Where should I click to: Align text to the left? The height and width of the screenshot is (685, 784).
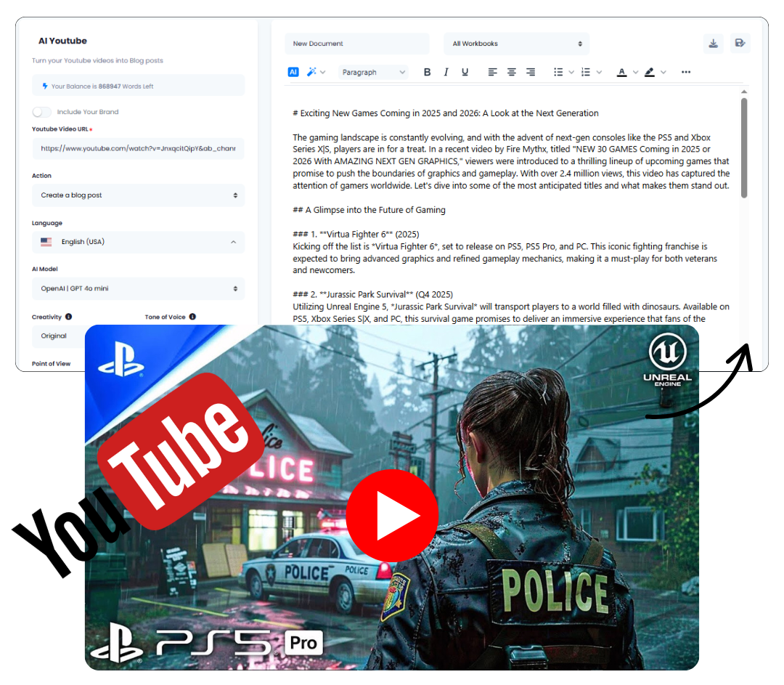click(492, 72)
